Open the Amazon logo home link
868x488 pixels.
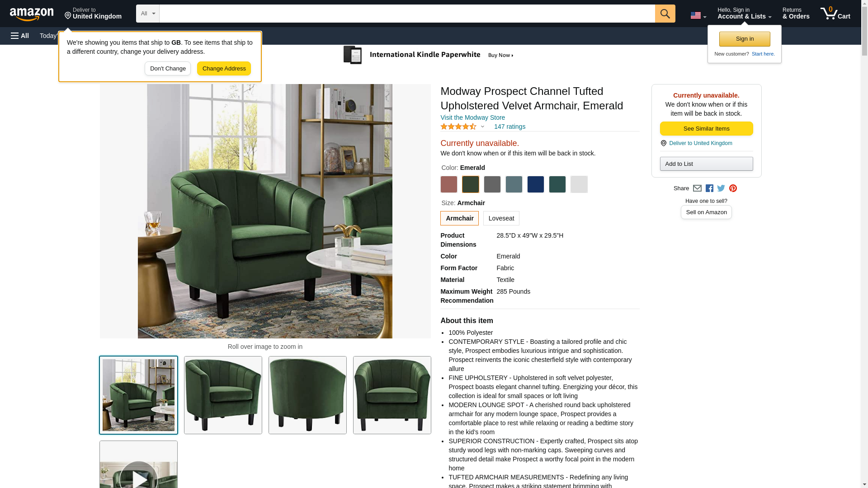pyautogui.click(x=32, y=14)
